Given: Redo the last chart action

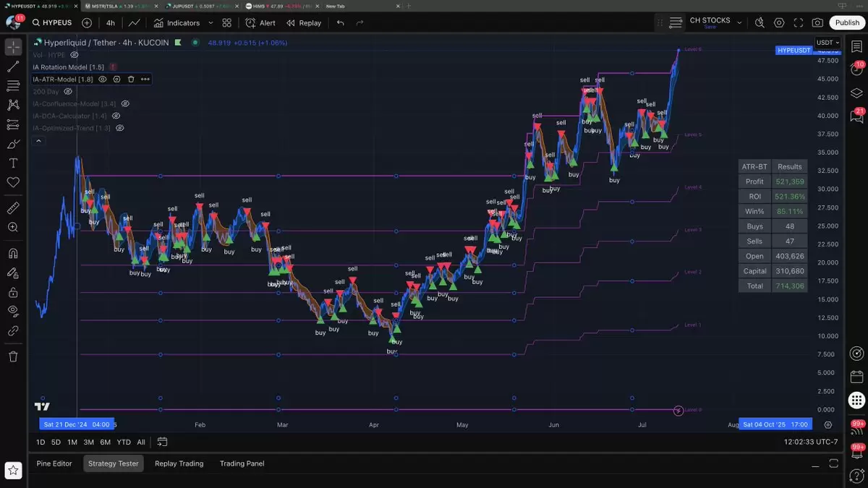Looking at the screenshot, I should 359,22.
